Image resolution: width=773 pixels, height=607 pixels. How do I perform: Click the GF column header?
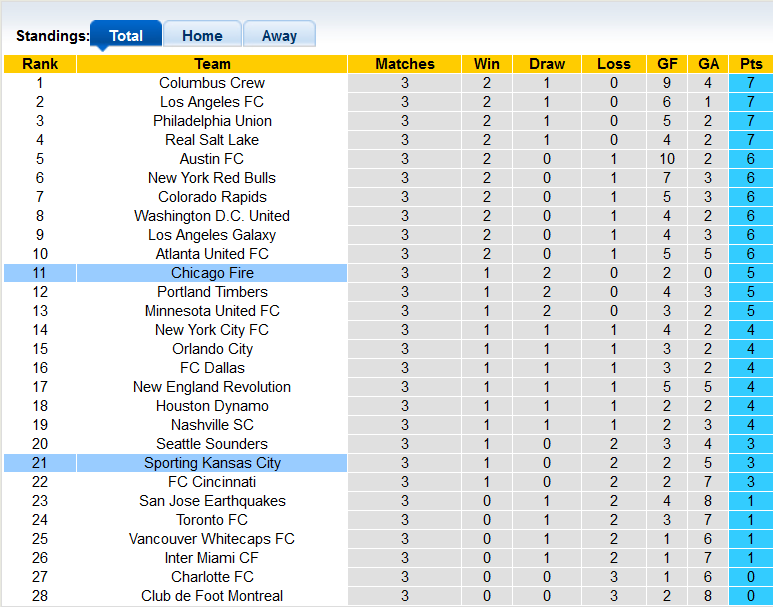tap(667, 64)
